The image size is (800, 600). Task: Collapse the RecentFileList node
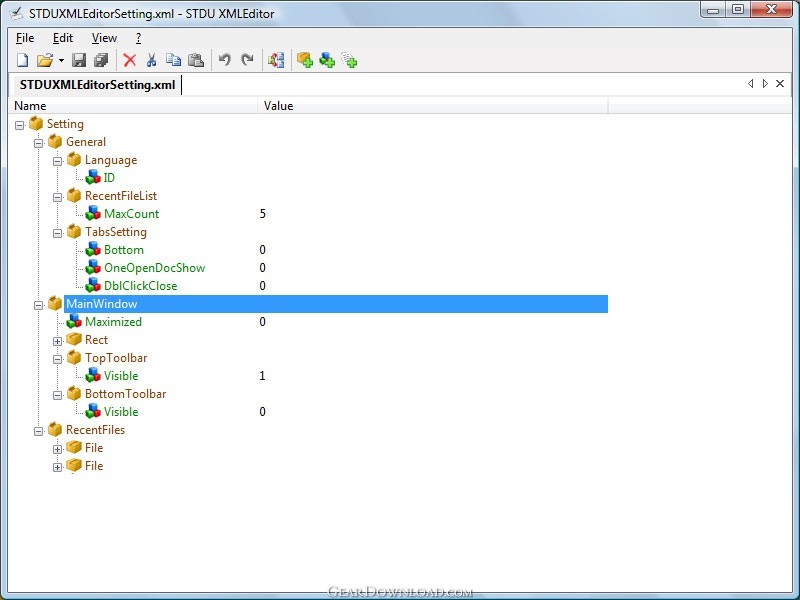click(57, 197)
